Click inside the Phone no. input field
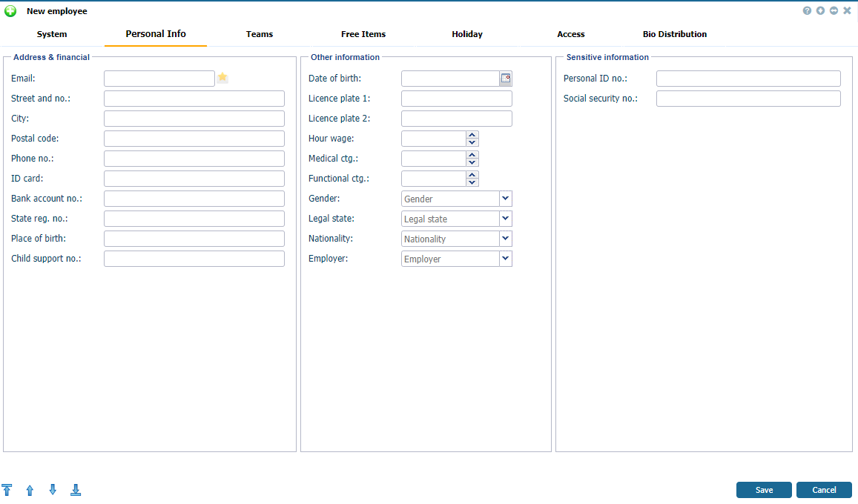This screenshot has height=504, width=858. click(194, 158)
